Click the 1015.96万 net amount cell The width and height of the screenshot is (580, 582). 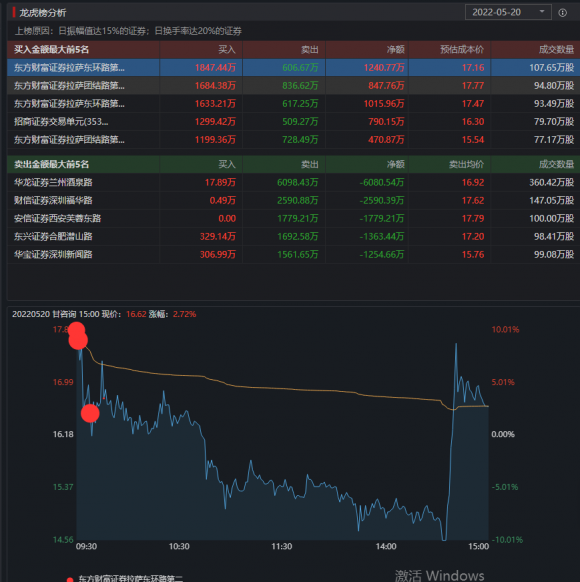[384, 104]
